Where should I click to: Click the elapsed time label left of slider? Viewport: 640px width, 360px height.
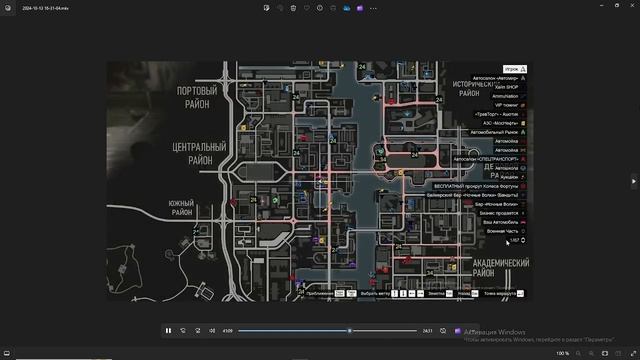pos(228,331)
